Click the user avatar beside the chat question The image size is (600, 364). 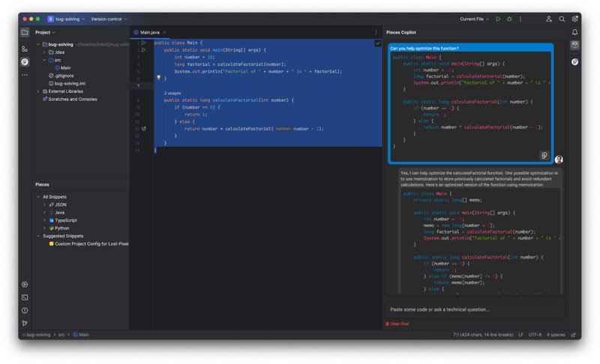pos(559,160)
